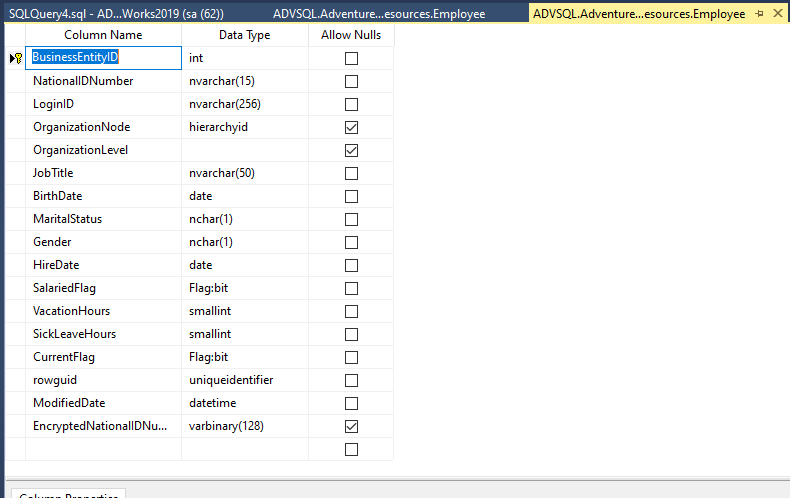790x498 pixels.
Task: Click the Column Name header
Action: click(x=103, y=35)
